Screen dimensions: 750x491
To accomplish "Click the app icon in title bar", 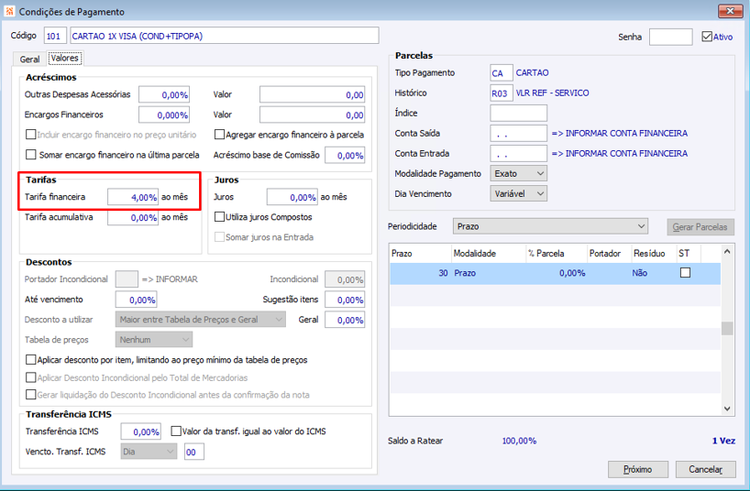I will [x=9, y=11].
